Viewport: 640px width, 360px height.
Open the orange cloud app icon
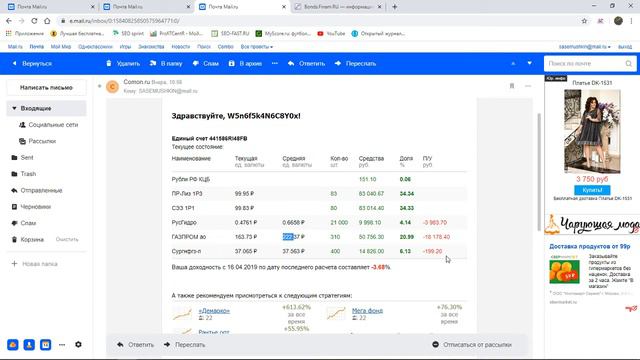[13, 344]
